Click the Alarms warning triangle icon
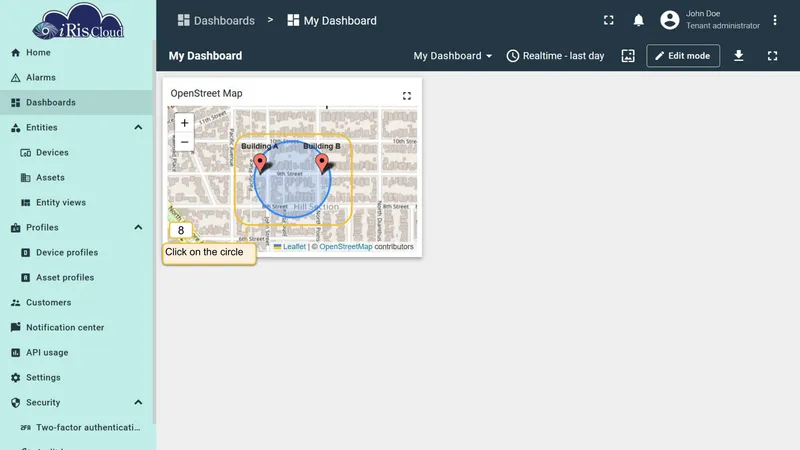Image resolution: width=800 pixels, height=450 pixels. click(x=15, y=78)
